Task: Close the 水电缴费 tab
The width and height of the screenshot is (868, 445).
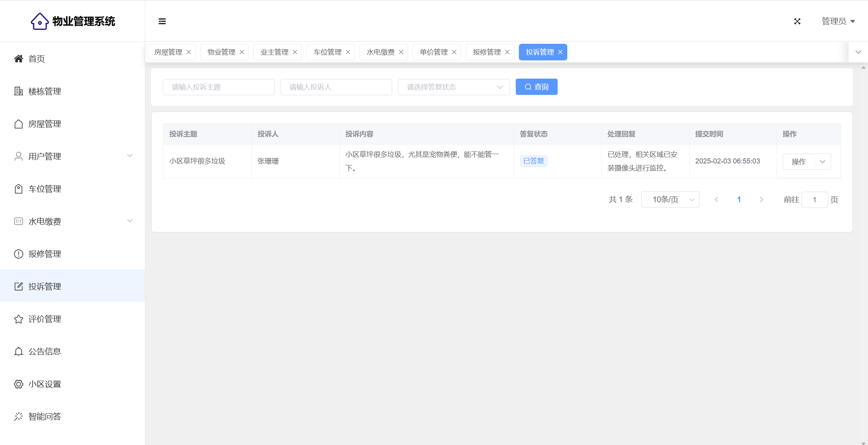Action: click(401, 52)
